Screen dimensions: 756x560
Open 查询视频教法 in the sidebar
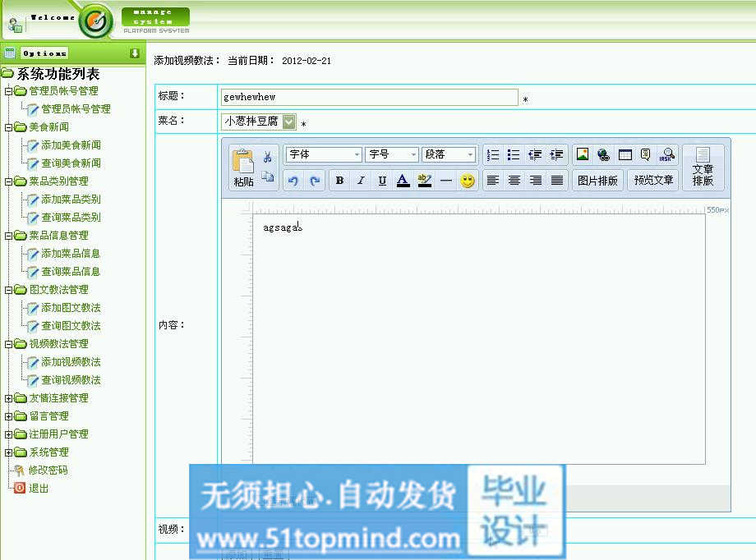point(71,380)
